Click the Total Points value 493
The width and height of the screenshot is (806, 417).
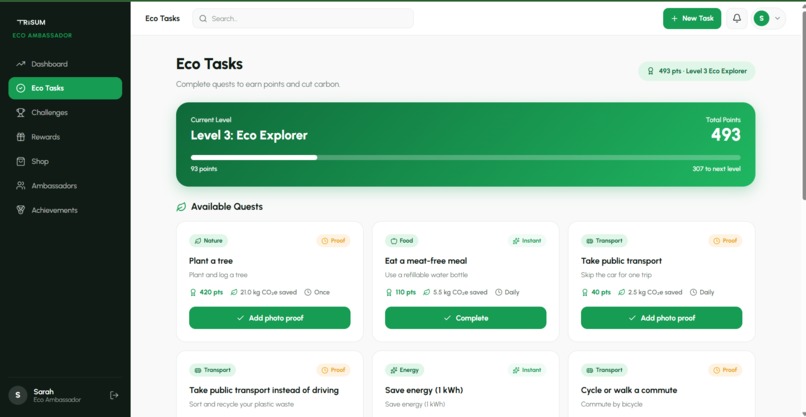(x=726, y=135)
